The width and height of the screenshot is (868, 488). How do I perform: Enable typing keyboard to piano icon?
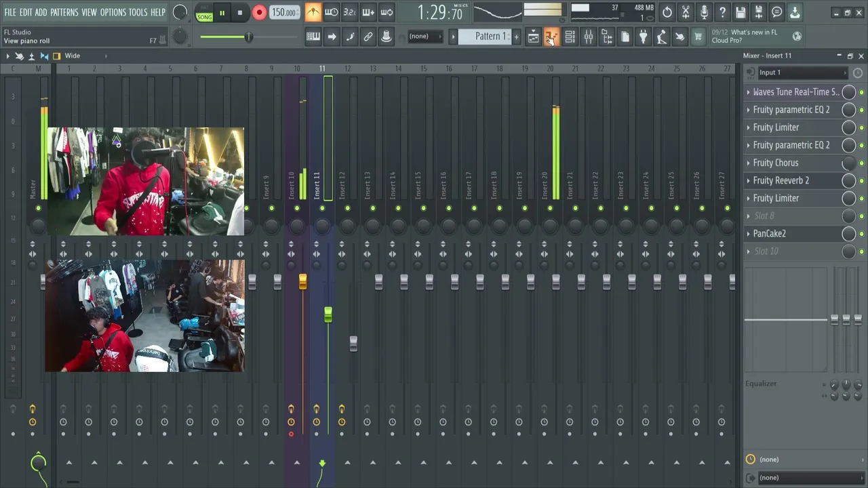(313, 37)
